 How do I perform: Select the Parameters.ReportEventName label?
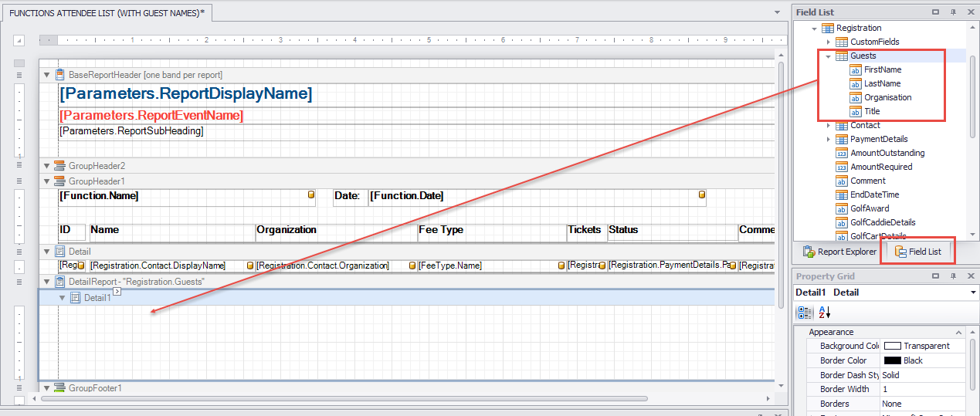pyautogui.click(x=151, y=116)
